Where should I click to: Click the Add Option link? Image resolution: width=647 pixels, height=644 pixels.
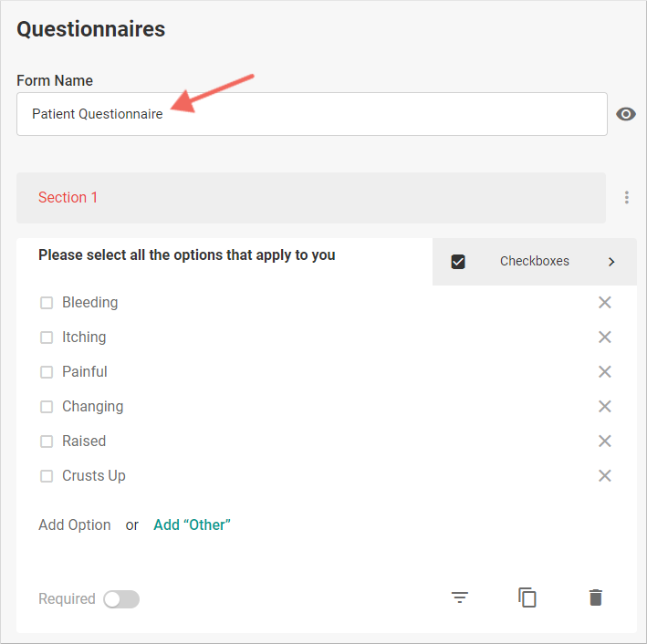point(75,525)
